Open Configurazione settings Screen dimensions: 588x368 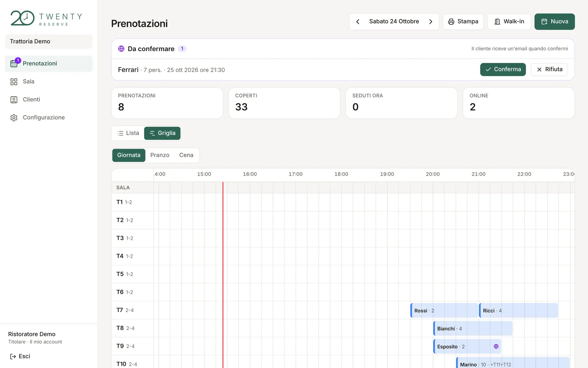pyautogui.click(x=49, y=118)
